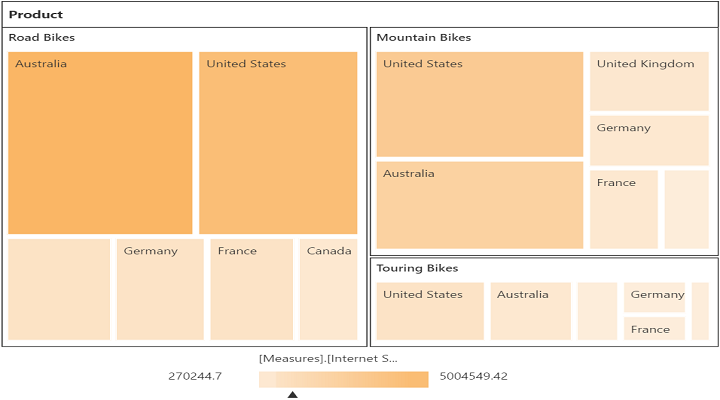Click the orange gradient legend bar
This screenshot has width=720, height=400.
(343, 379)
